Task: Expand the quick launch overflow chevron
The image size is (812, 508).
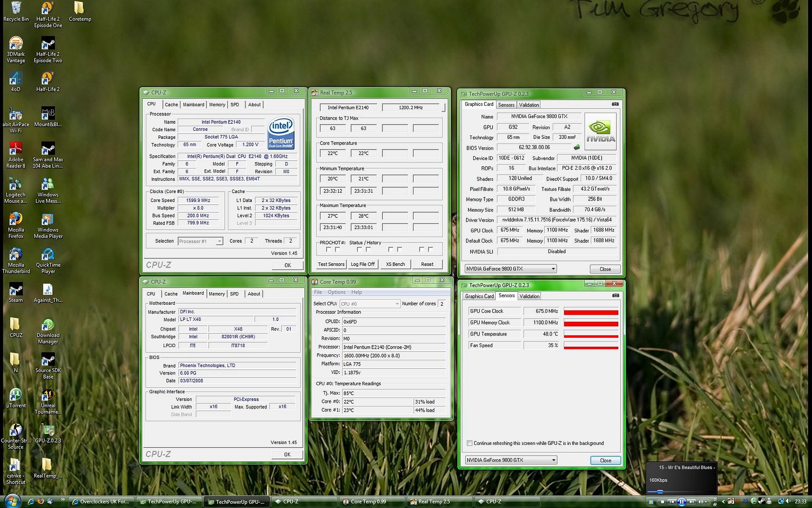Action: [x=62, y=499]
